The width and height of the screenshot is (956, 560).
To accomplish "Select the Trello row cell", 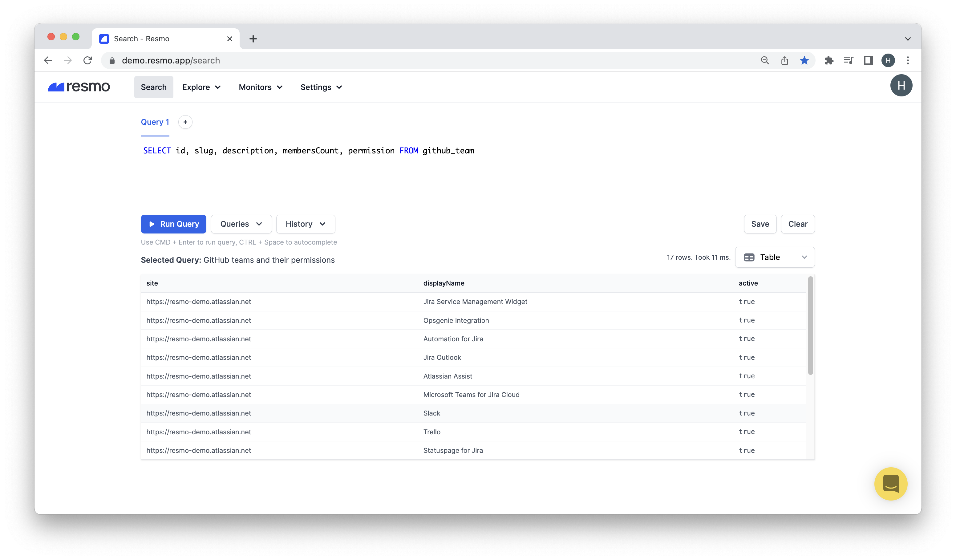I will [432, 432].
